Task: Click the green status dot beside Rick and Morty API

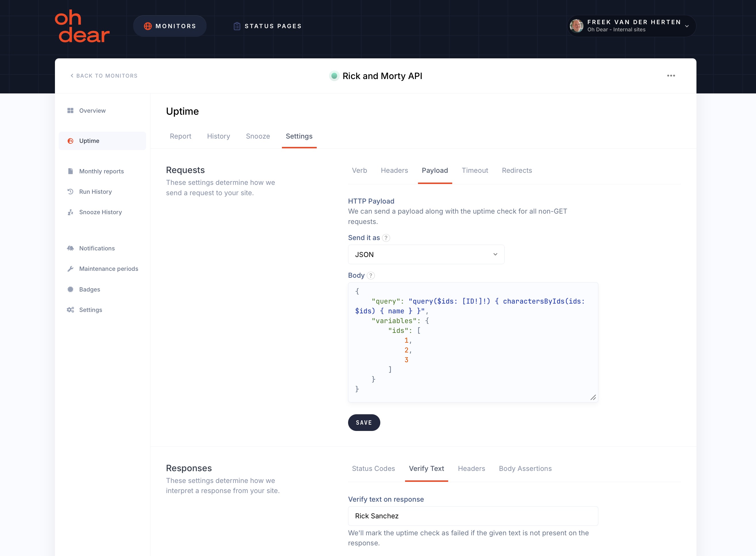Action: (x=334, y=76)
